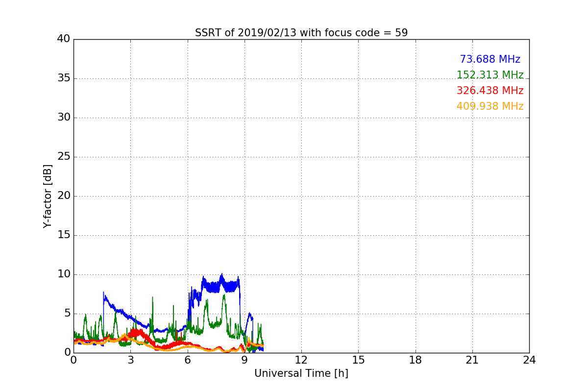
Task: Click the y-axis tick label 5
Action: (x=67, y=314)
